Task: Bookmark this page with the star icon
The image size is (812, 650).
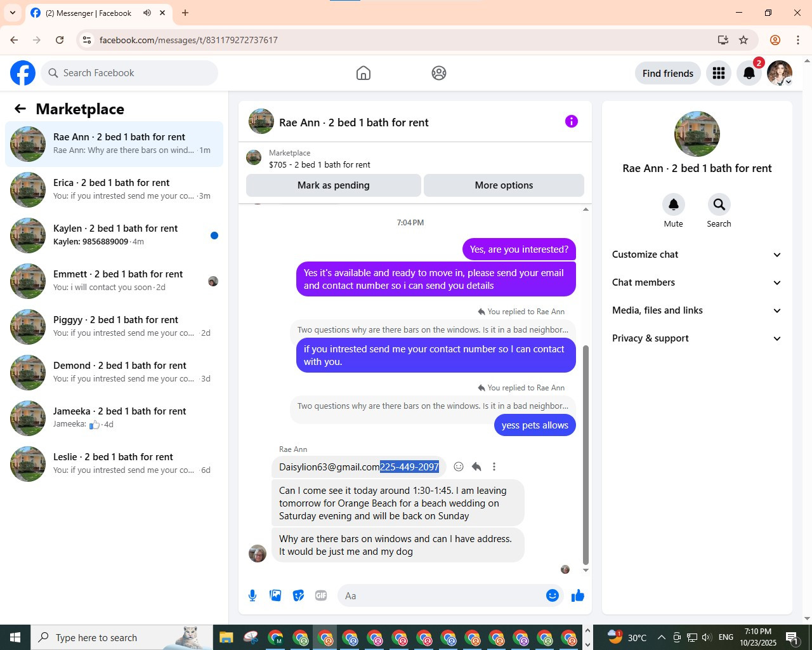Action: (x=743, y=40)
